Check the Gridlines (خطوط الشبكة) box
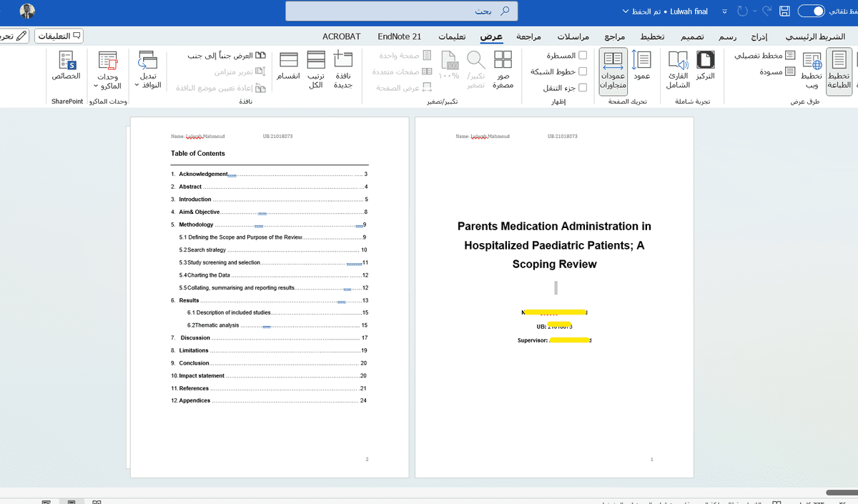Viewport: 858px width, 504px height. coord(582,71)
